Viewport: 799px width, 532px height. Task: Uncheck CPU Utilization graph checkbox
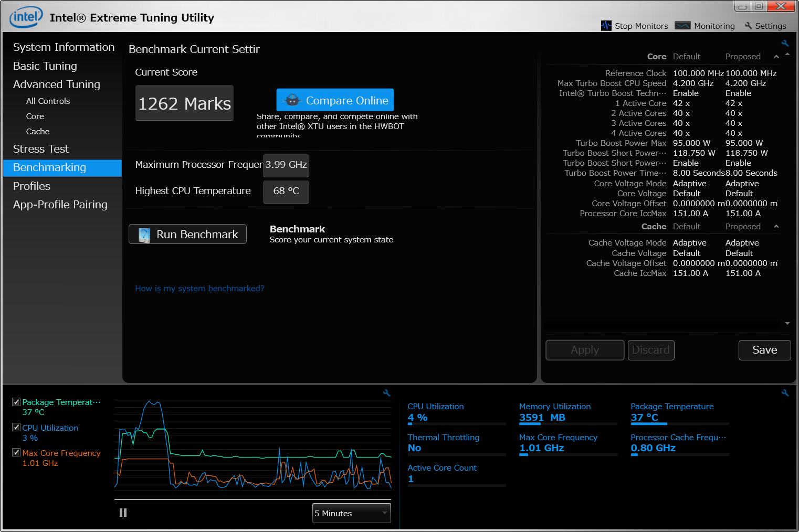(x=16, y=428)
